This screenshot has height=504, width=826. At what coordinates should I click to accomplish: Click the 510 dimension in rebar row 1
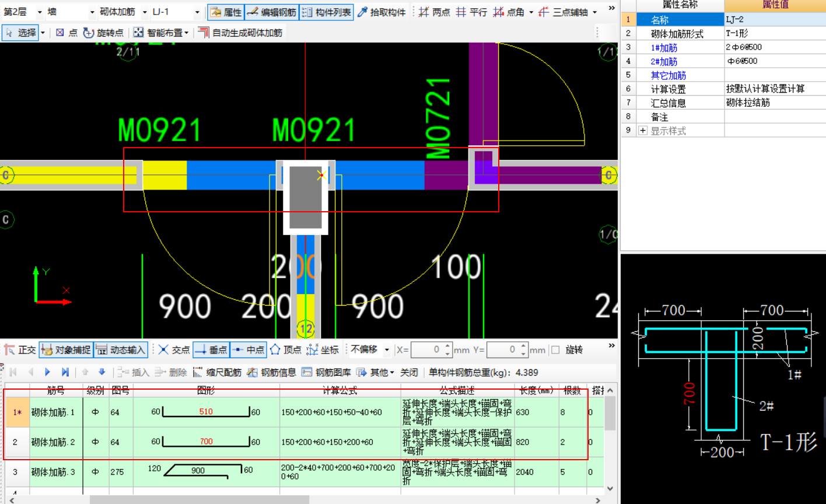pyautogui.click(x=206, y=411)
